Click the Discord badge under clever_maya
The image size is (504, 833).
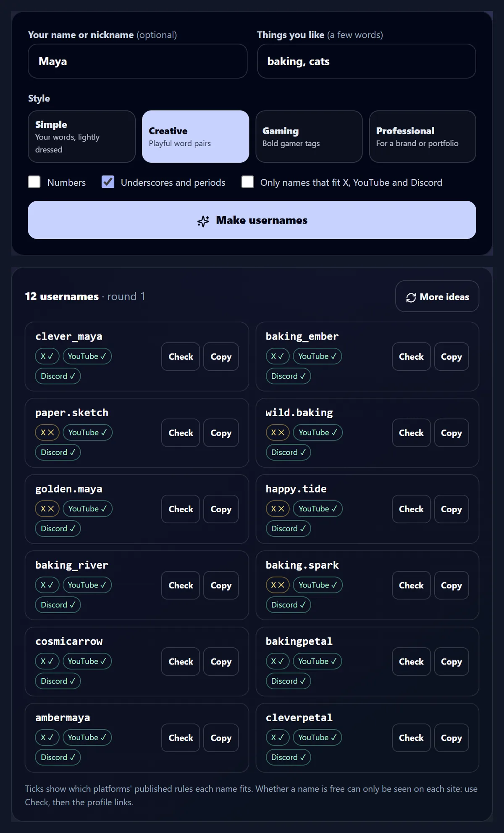click(58, 376)
